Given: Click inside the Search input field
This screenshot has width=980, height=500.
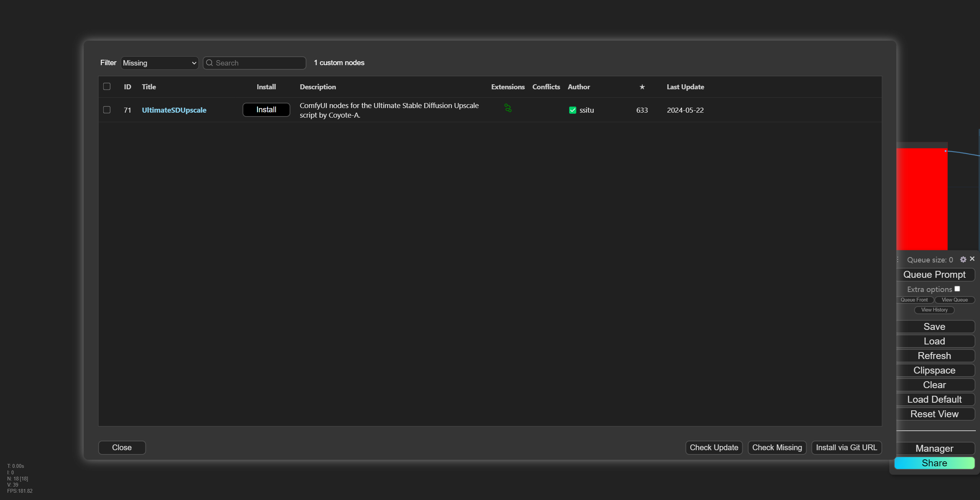Looking at the screenshot, I should (255, 63).
